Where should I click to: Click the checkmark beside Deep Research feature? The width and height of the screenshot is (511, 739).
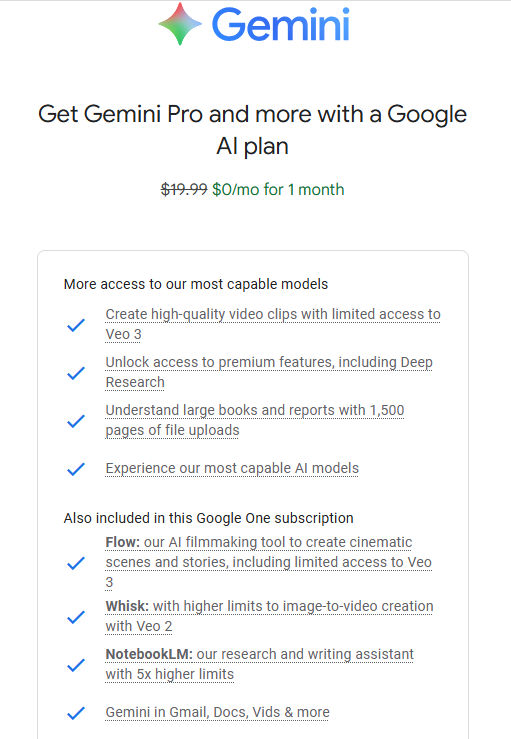tap(76, 373)
